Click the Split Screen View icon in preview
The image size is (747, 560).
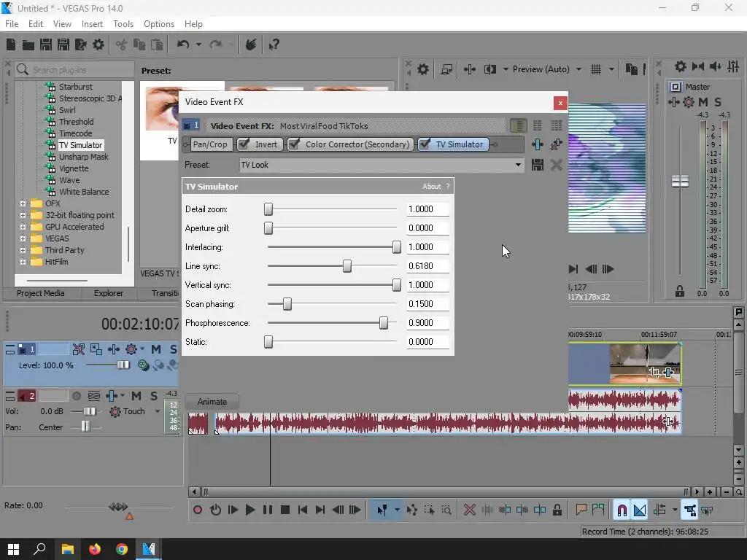coord(489,69)
